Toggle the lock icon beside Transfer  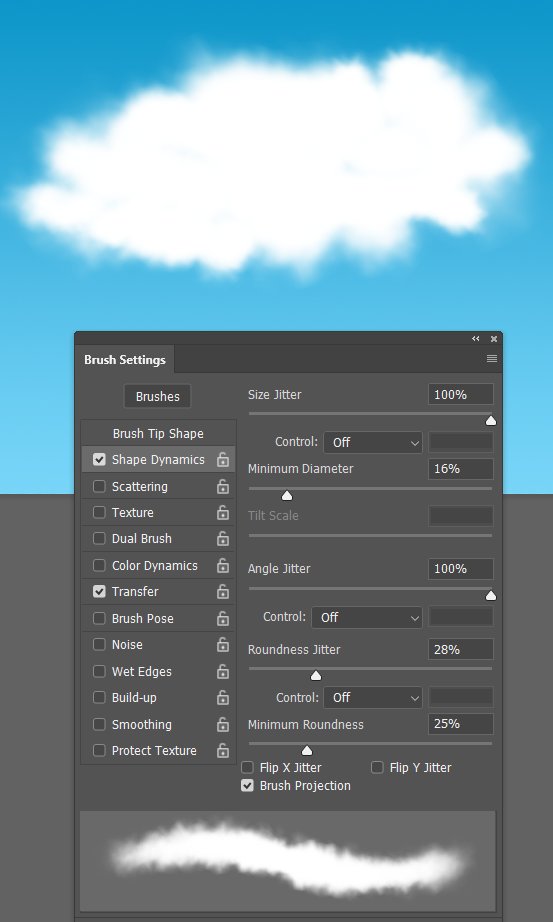tap(222, 592)
